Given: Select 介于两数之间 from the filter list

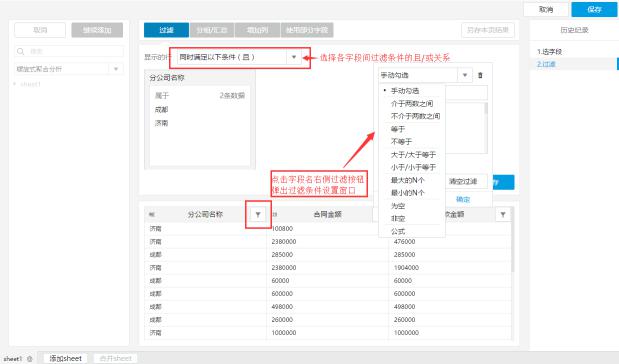Looking at the screenshot, I should click(x=412, y=103).
